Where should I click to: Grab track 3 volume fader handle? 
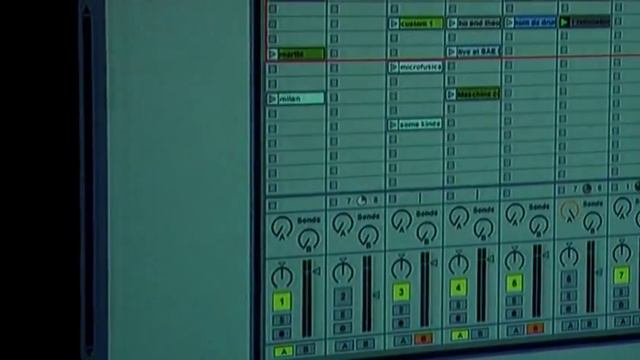click(x=434, y=263)
